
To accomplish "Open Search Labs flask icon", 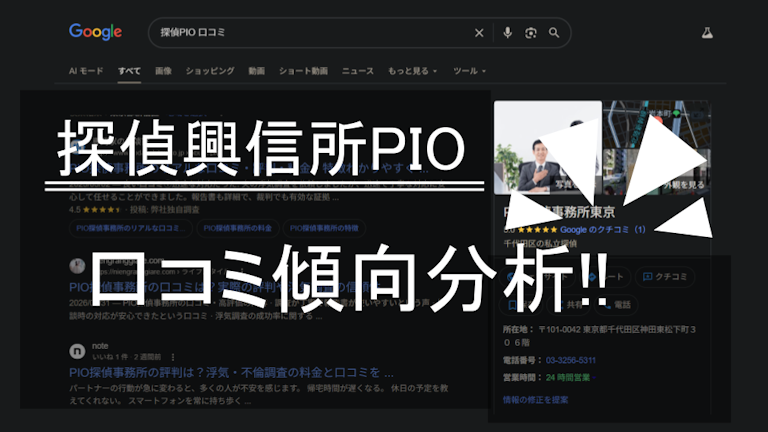I will [x=707, y=33].
